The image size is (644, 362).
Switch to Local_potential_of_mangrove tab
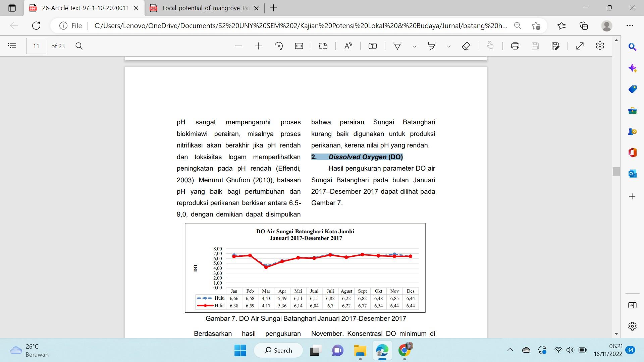point(205,8)
